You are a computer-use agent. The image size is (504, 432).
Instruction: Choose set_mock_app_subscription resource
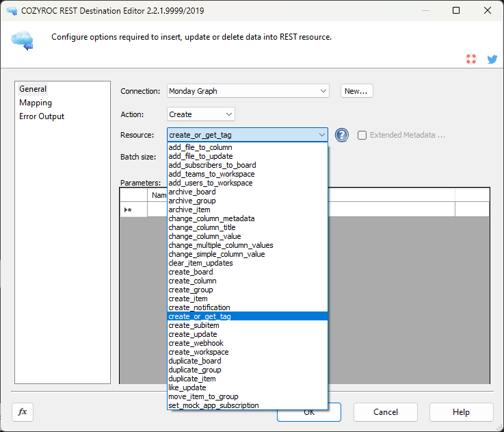[x=248, y=405]
